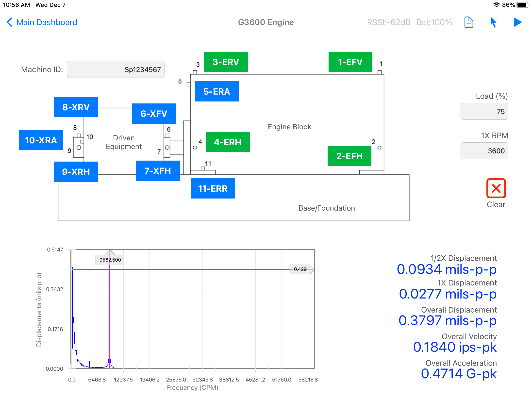Click the 12937.5 frequency axis tick

point(123,380)
